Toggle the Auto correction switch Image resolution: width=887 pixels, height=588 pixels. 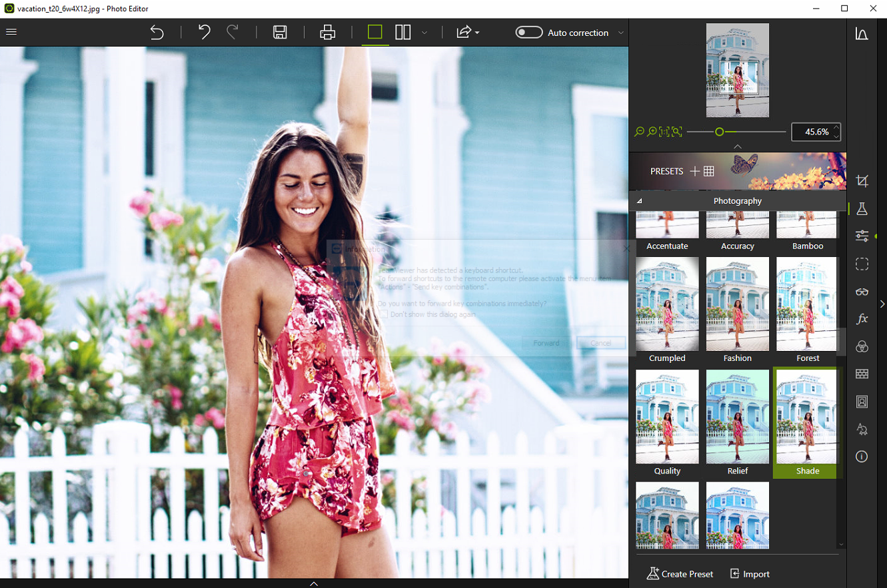coord(528,32)
